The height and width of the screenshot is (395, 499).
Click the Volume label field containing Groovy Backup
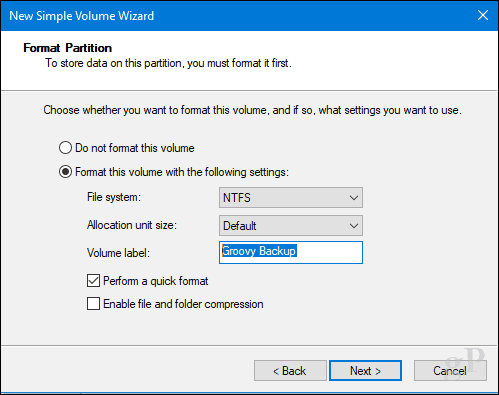pos(291,252)
